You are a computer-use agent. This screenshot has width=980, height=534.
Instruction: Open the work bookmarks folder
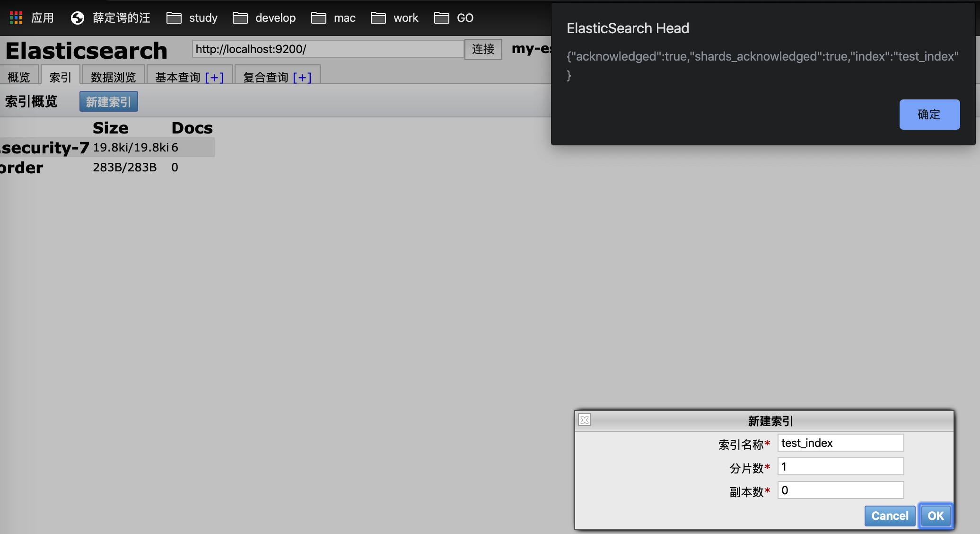pyautogui.click(x=395, y=18)
